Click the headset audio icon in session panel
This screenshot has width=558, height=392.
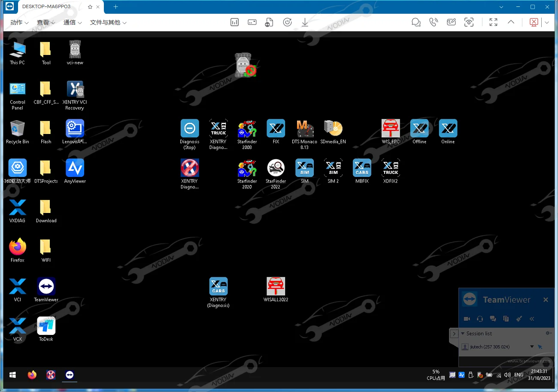pyautogui.click(x=480, y=319)
